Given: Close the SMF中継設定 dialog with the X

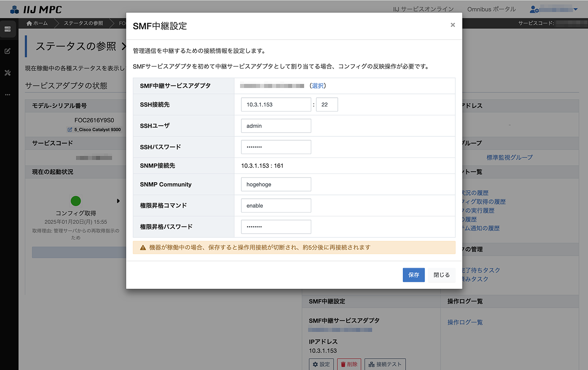Looking at the screenshot, I should tap(452, 25).
